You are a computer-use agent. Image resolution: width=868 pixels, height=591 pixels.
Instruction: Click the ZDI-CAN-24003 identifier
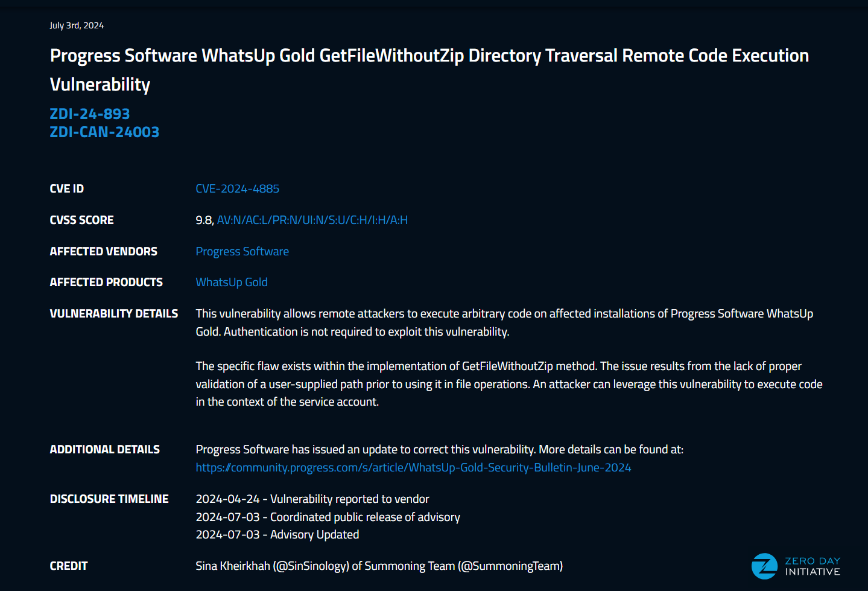(104, 132)
